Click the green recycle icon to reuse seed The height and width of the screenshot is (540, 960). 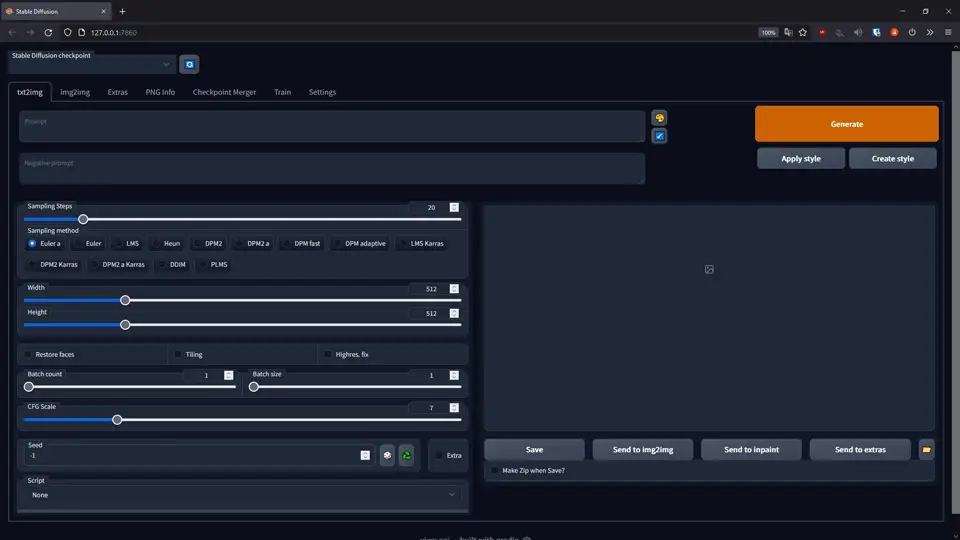click(x=407, y=455)
